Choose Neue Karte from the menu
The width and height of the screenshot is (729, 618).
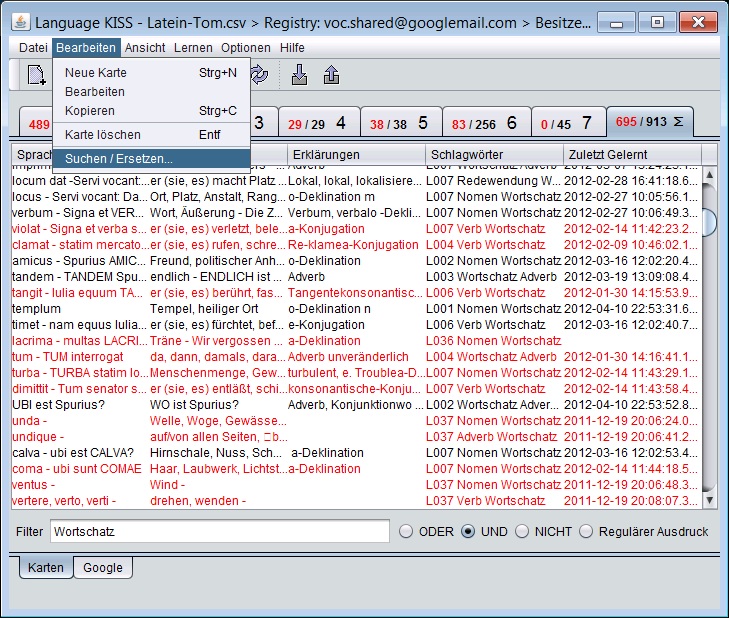(x=152, y=73)
